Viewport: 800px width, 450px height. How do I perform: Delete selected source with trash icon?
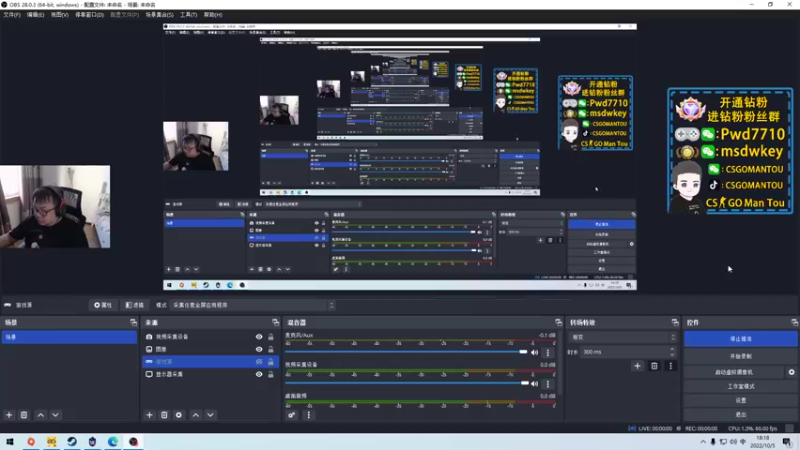pyautogui.click(x=164, y=415)
